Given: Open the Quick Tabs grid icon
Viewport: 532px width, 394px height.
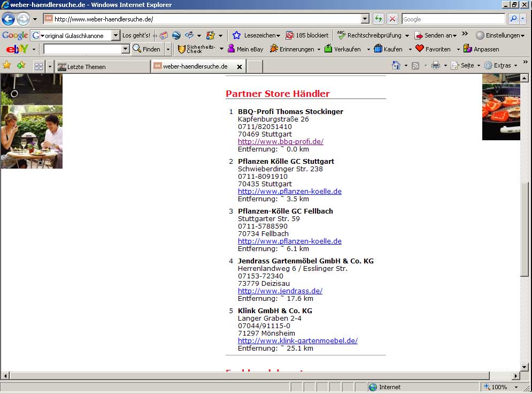Looking at the screenshot, I should [38, 66].
